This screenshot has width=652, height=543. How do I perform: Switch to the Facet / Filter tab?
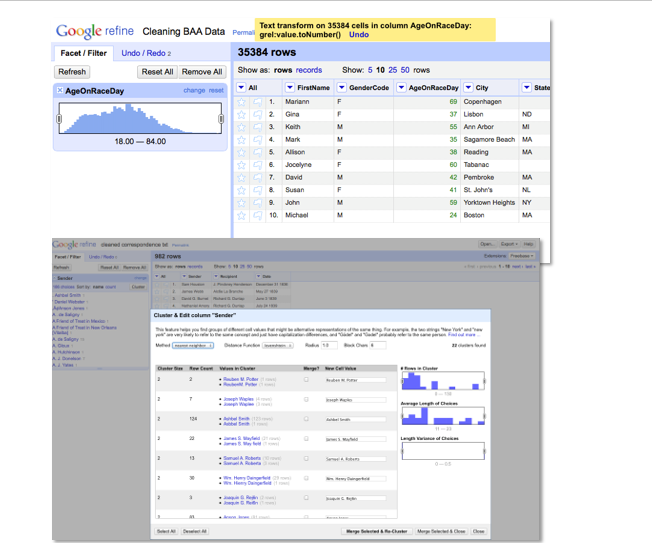tap(84, 53)
